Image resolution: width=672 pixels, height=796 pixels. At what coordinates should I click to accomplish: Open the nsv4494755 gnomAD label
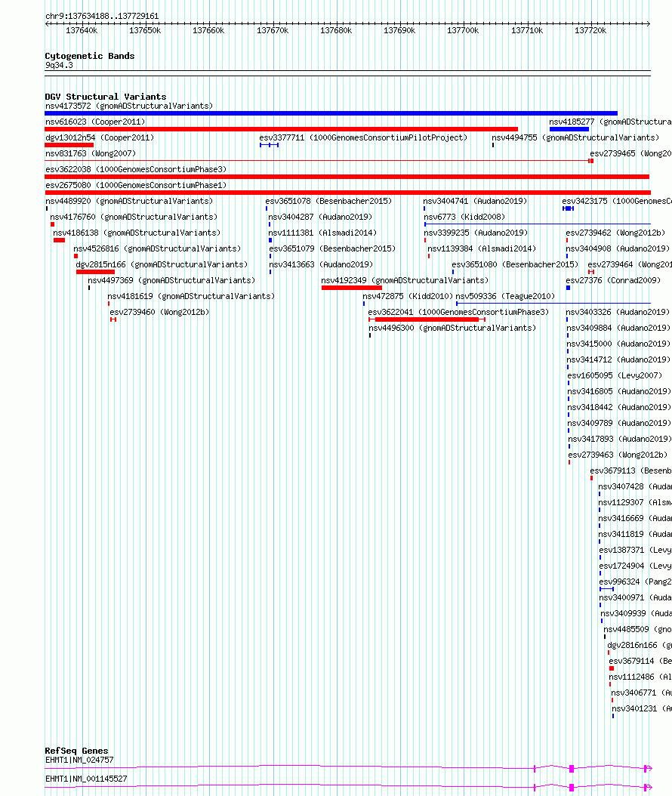575,137
